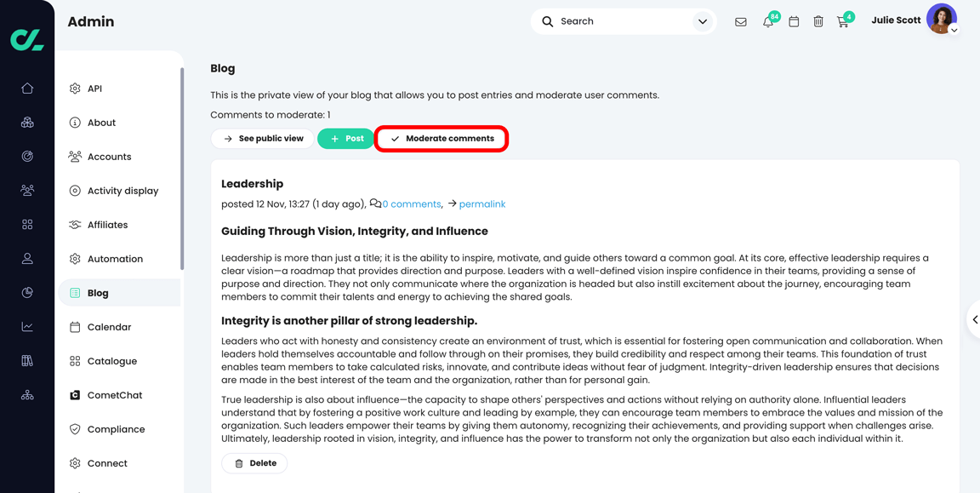Click the Moderate comments button
980x493 pixels.
pyautogui.click(x=441, y=138)
